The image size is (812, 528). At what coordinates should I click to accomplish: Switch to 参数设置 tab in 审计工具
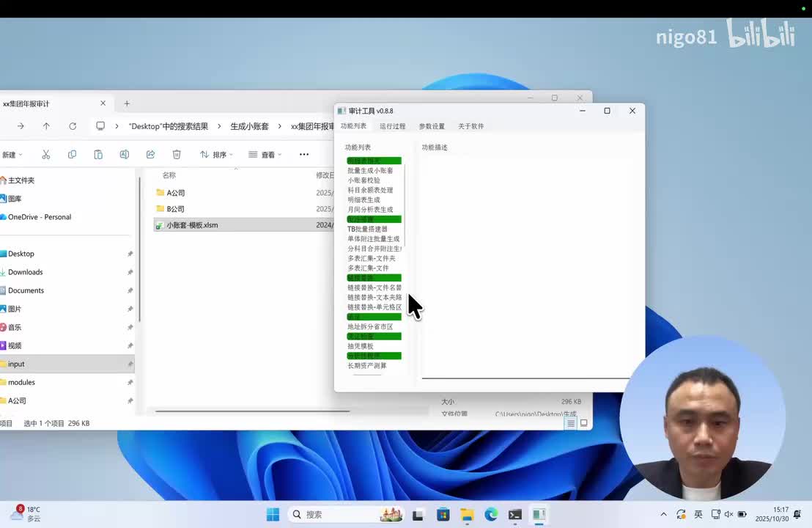[432, 126]
